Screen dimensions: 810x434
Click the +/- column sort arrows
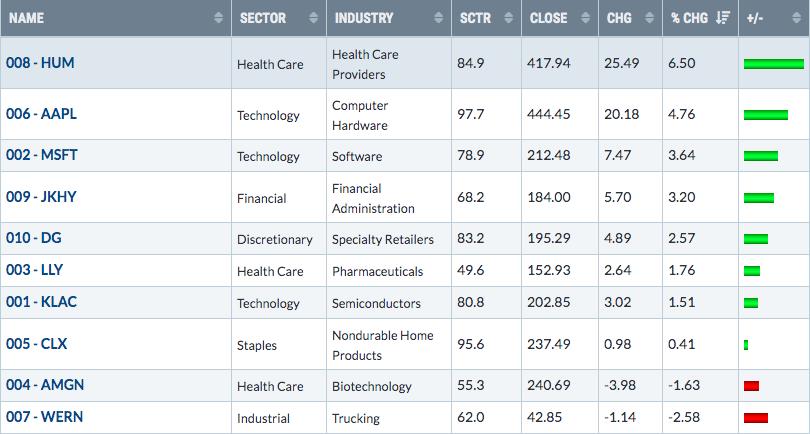(x=796, y=18)
